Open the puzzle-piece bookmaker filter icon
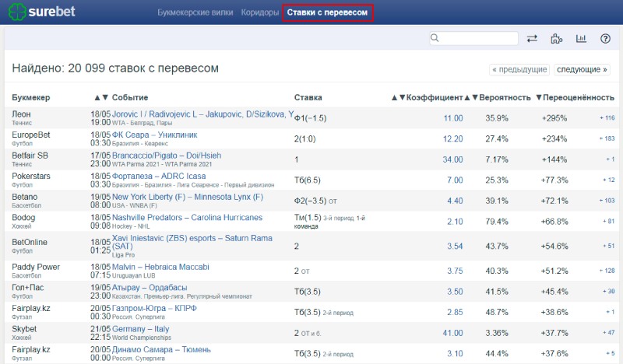This screenshot has width=623, height=364. tap(556, 39)
